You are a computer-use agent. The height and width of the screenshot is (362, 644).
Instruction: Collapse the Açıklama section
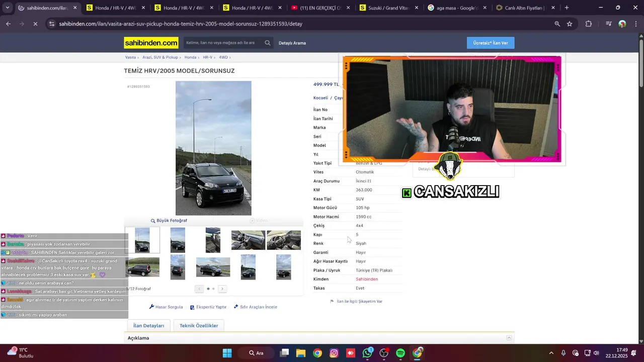509,338
